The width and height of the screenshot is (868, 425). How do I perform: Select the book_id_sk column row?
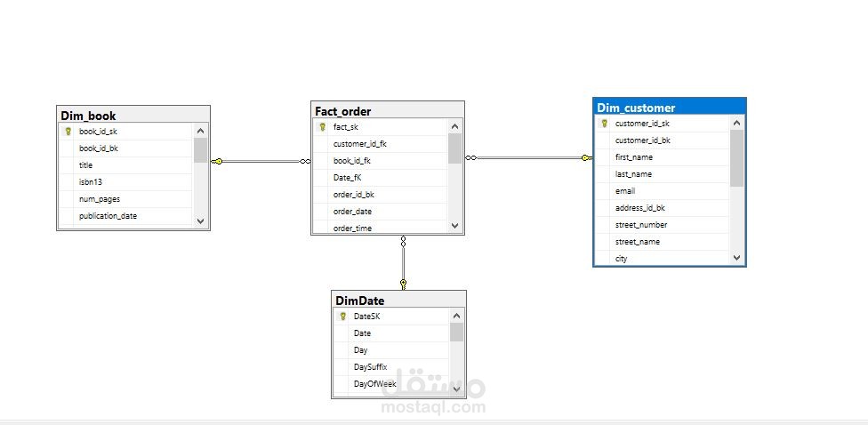pyautogui.click(x=125, y=132)
